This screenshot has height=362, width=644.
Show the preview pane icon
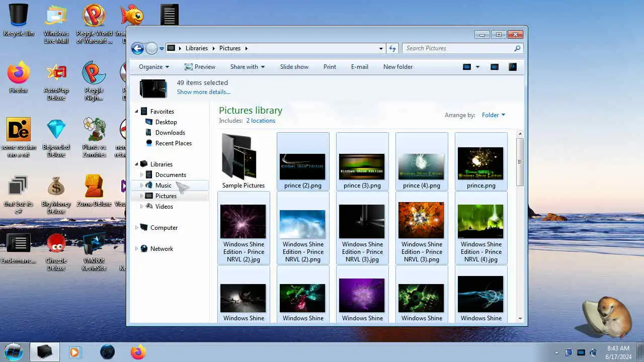[x=495, y=67]
